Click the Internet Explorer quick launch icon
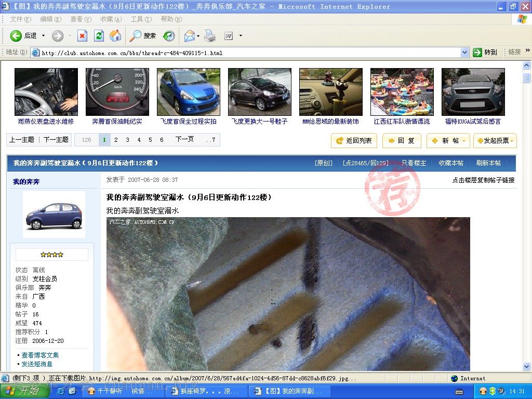 [61, 391]
